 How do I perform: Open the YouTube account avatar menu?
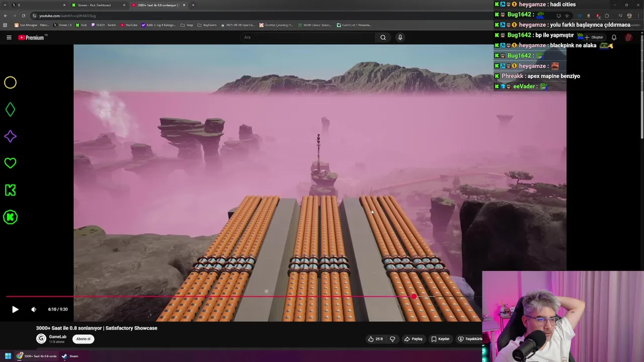point(628,37)
